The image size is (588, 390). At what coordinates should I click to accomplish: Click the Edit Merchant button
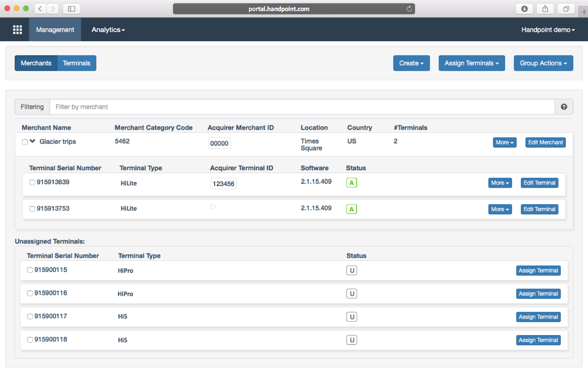545,142
